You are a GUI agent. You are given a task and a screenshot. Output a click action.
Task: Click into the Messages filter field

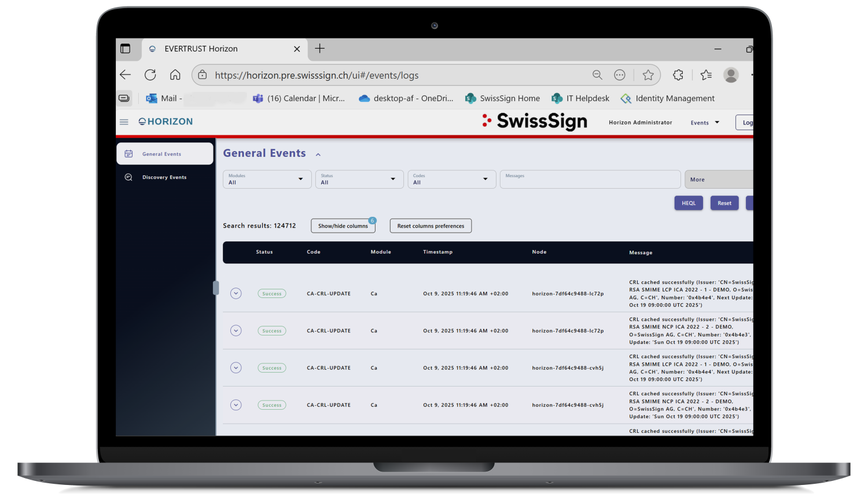pos(590,180)
